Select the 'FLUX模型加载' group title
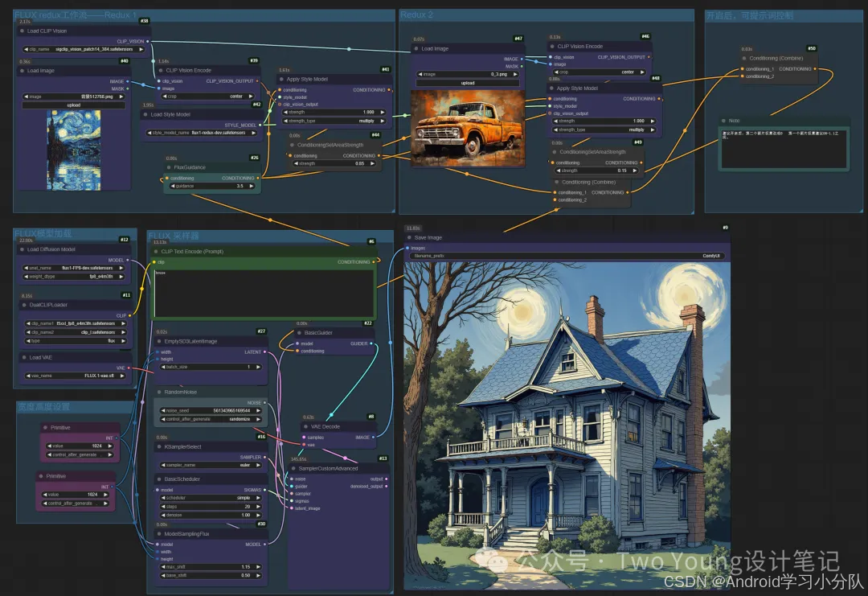The image size is (868, 596). coord(43,234)
